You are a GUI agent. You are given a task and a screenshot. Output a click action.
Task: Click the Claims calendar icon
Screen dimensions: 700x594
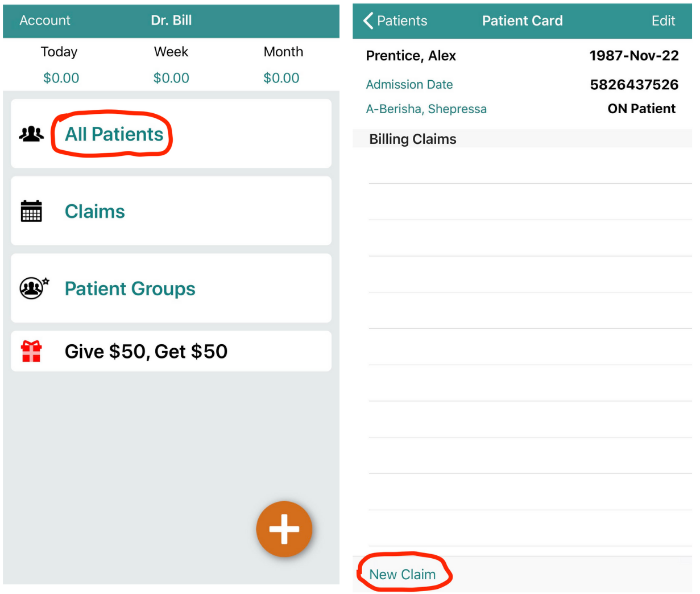pos(31,211)
